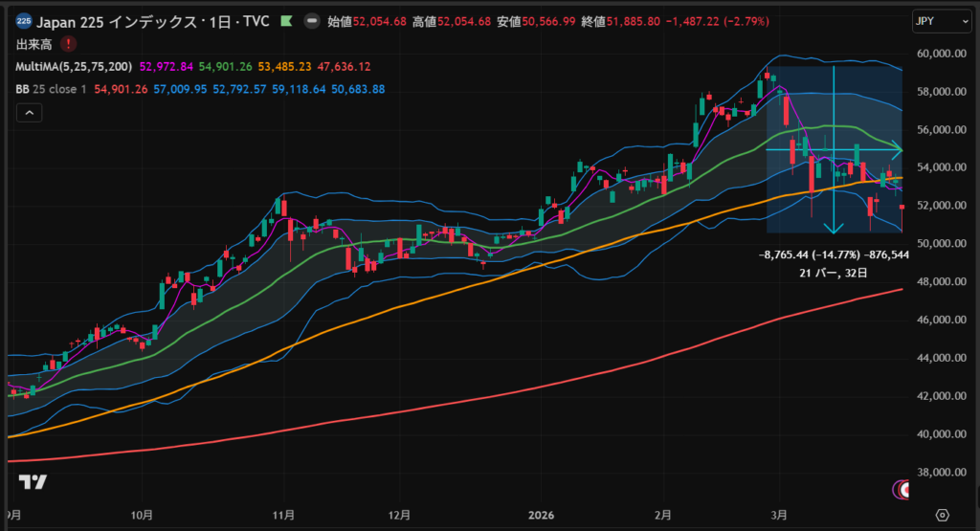Click the blue 225 symbol logo

pos(24,20)
